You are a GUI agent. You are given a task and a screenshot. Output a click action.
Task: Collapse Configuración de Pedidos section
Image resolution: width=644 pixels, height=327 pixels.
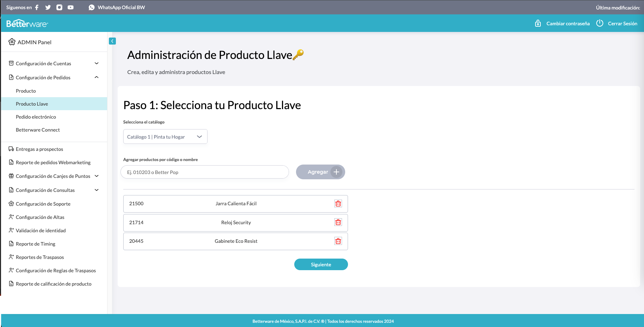[97, 77]
